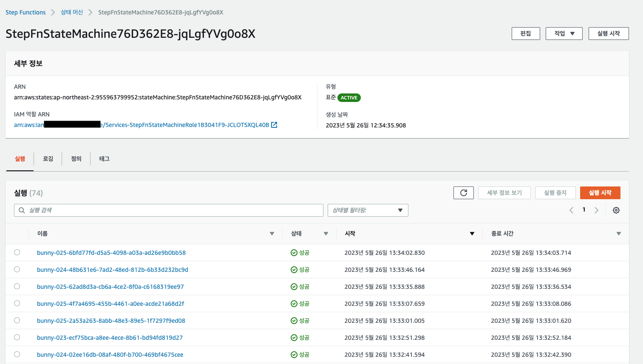Click success icon for bunny-023-ecf75bca row
This screenshot has width=643, height=364.
pos(294,338)
